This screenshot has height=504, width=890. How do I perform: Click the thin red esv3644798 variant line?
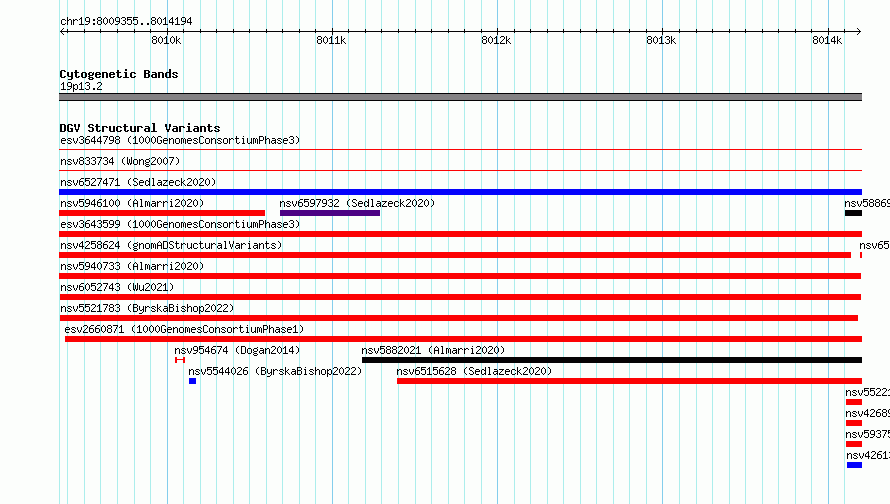[460, 150]
